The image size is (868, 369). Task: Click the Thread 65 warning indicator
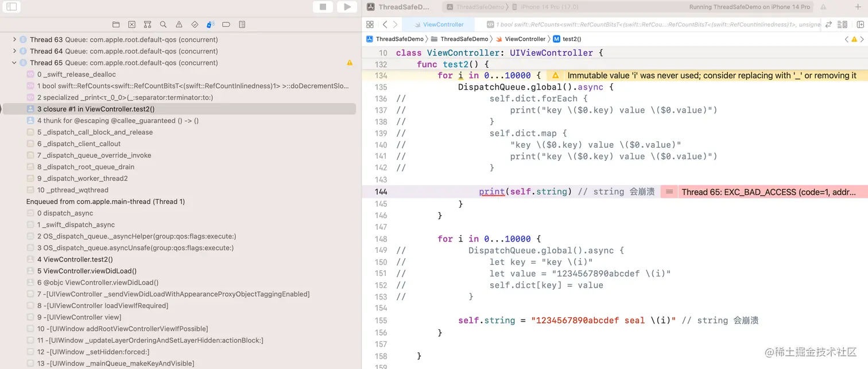point(350,63)
